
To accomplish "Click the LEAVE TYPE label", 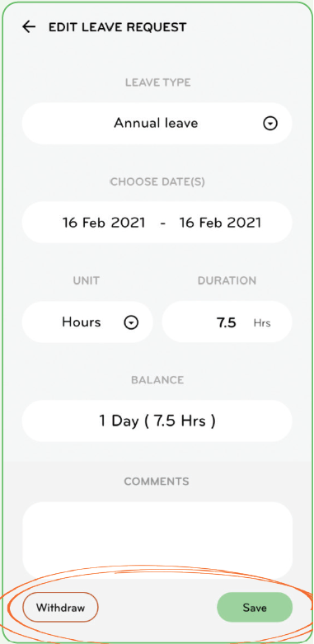I will tap(157, 82).
